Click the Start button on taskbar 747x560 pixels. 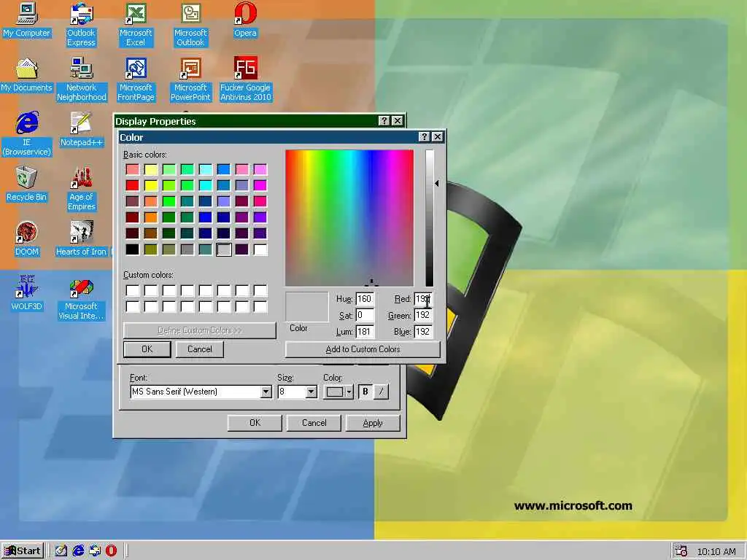click(x=23, y=551)
